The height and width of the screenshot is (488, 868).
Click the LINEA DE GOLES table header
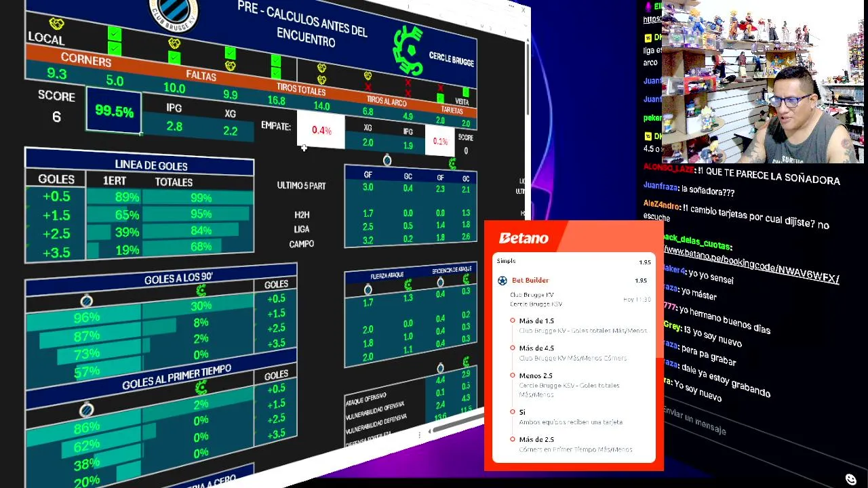tap(151, 165)
